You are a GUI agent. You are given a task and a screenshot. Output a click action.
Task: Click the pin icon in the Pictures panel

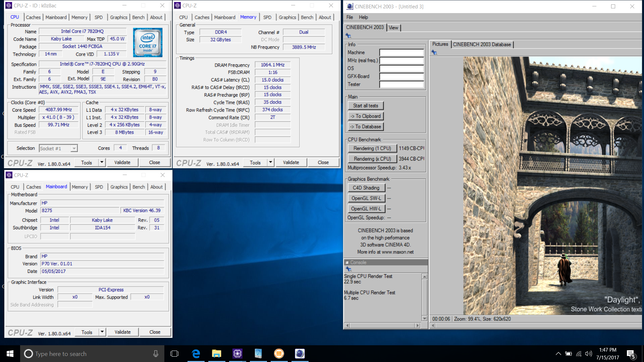pos(434,52)
